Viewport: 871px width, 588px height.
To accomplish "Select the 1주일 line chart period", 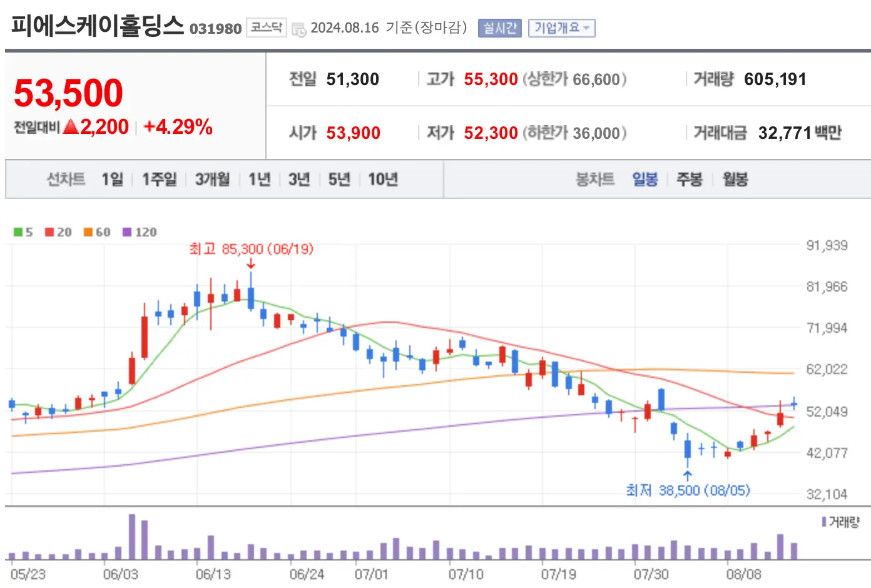I will pos(160,180).
